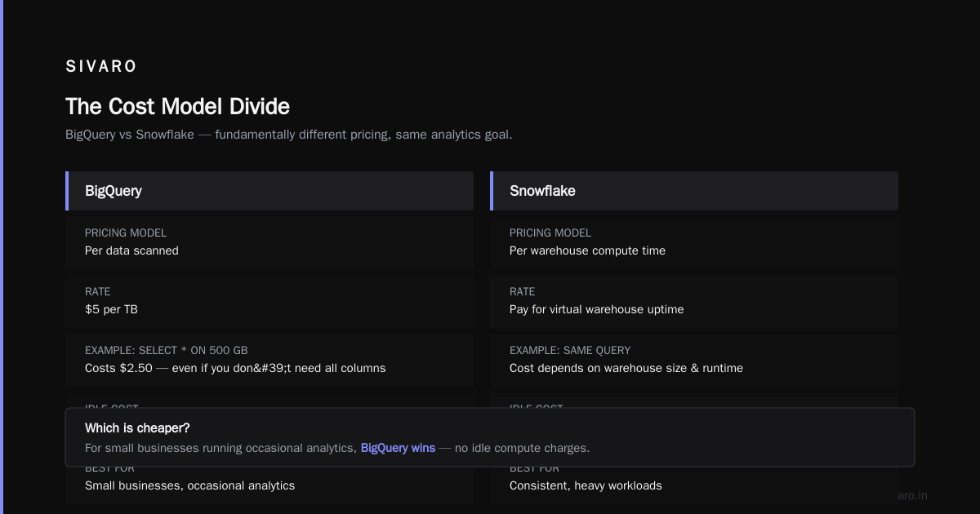Click the 'EXAMPLE: SAME QUERY' label
This screenshot has height=514, width=980.
(x=570, y=350)
